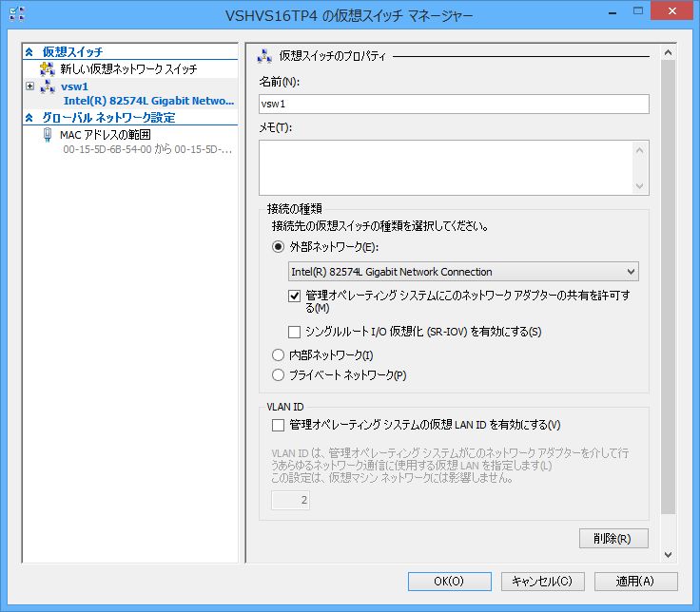Select 外部ネットワーク radio button

(278, 247)
